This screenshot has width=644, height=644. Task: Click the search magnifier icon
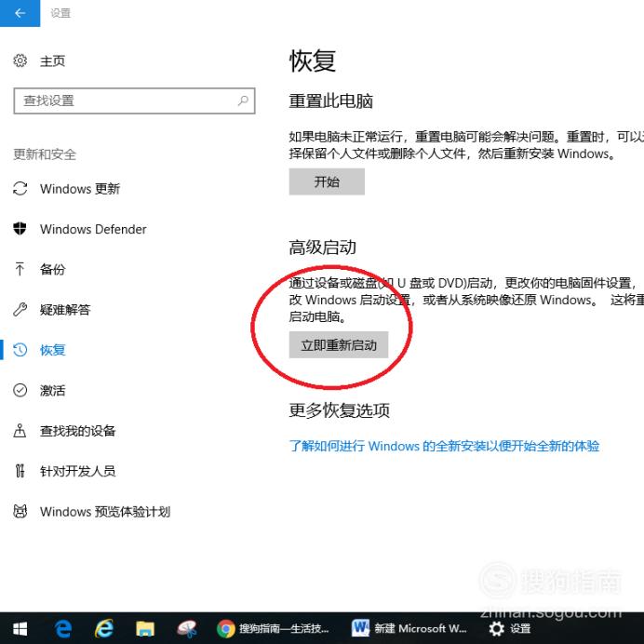243,101
